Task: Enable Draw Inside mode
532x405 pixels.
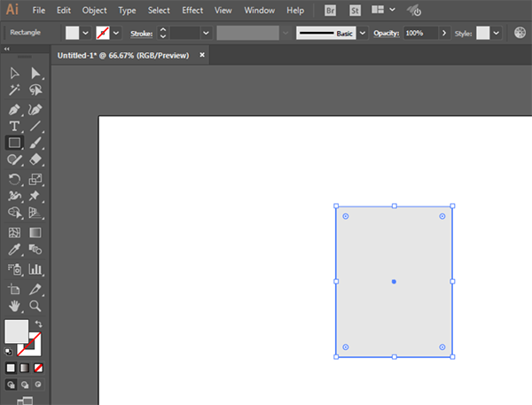Action: tap(38, 385)
